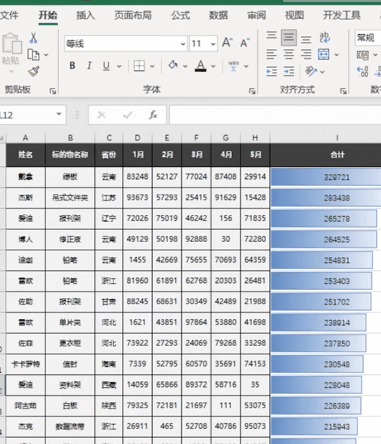The width and height of the screenshot is (381, 444).
Task: Select the Format Painter brush
Action: 33,71
